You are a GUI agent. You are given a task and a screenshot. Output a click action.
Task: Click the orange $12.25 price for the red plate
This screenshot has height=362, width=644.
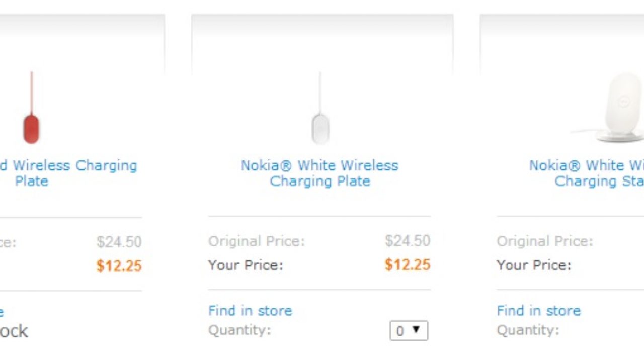119,265
